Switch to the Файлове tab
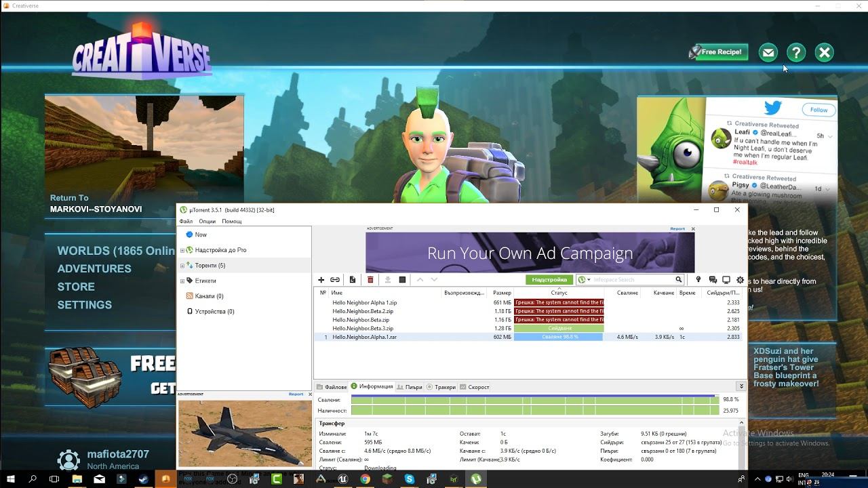The image size is (868, 488). (x=332, y=387)
